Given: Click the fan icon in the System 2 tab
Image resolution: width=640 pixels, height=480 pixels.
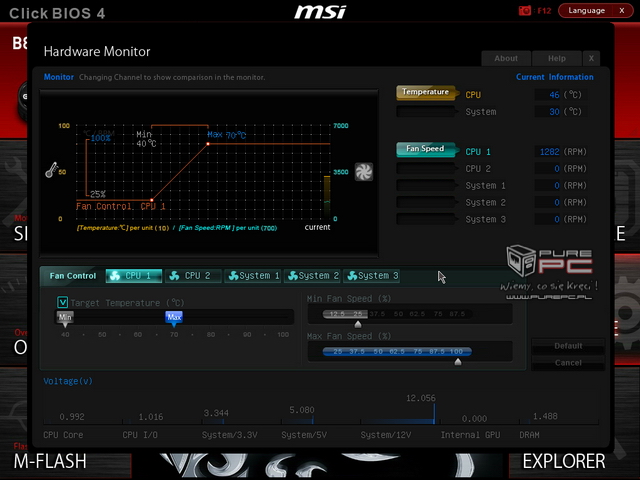Looking at the screenshot, I should (x=293, y=276).
